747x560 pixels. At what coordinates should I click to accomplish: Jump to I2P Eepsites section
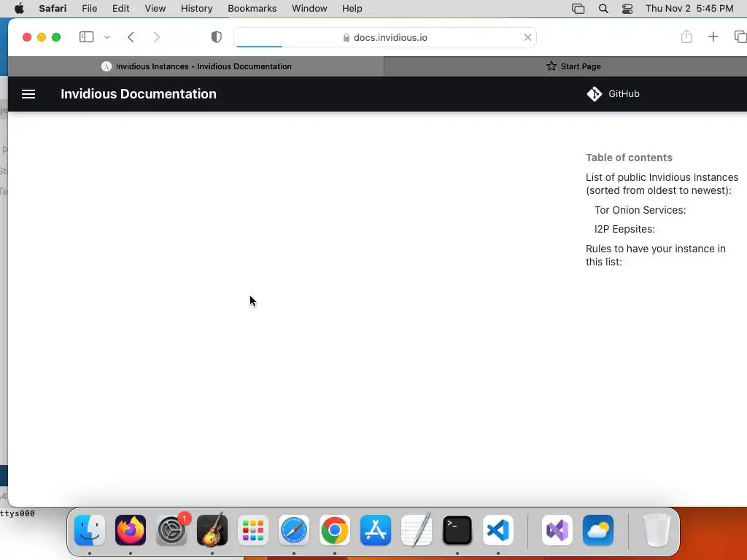(x=624, y=229)
